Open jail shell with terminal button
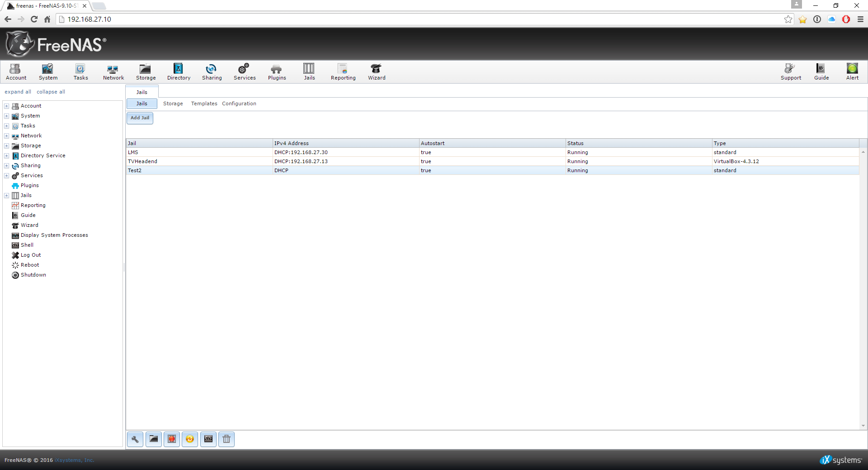 (208, 439)
